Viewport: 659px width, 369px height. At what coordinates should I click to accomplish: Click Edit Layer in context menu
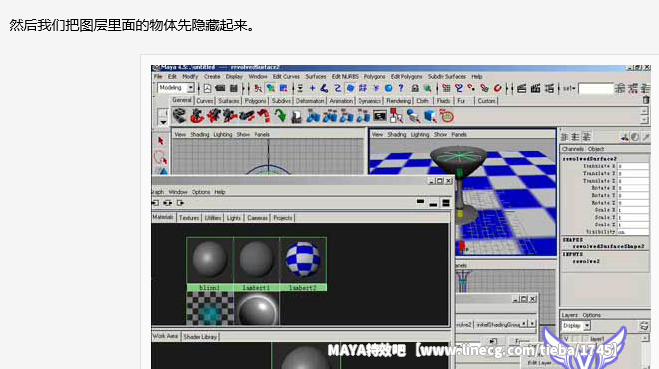[x=539, y=363]
